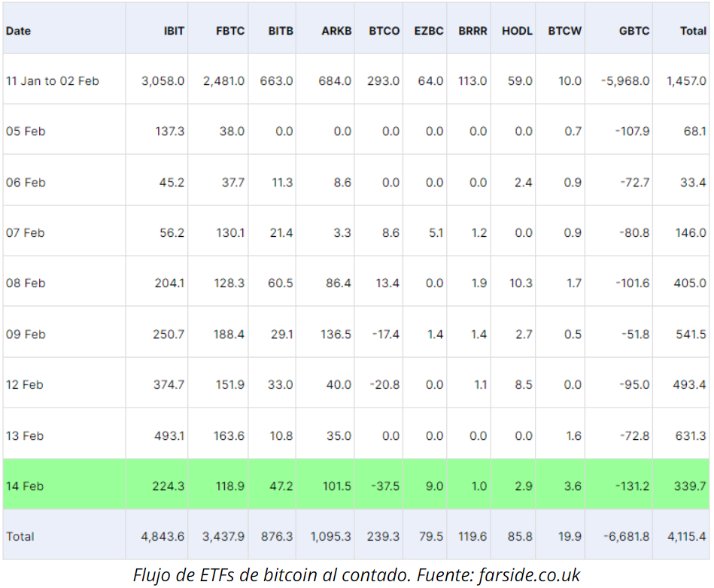714x588 pixels.
Task: Click Total value 33.4
Action: [x=693, y=183]
